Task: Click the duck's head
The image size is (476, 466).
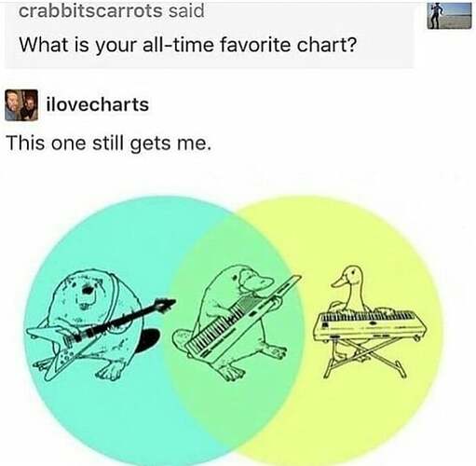Action: coord(347,277)
